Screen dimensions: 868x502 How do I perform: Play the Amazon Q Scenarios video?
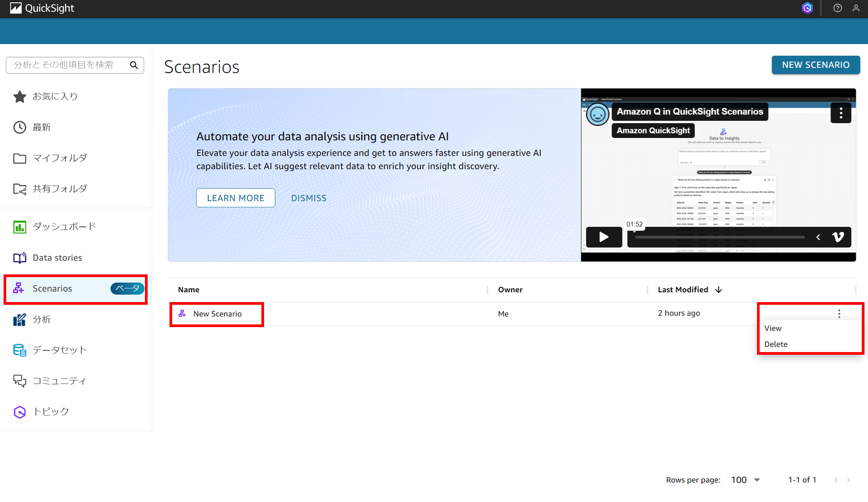(x=604, y=237)
